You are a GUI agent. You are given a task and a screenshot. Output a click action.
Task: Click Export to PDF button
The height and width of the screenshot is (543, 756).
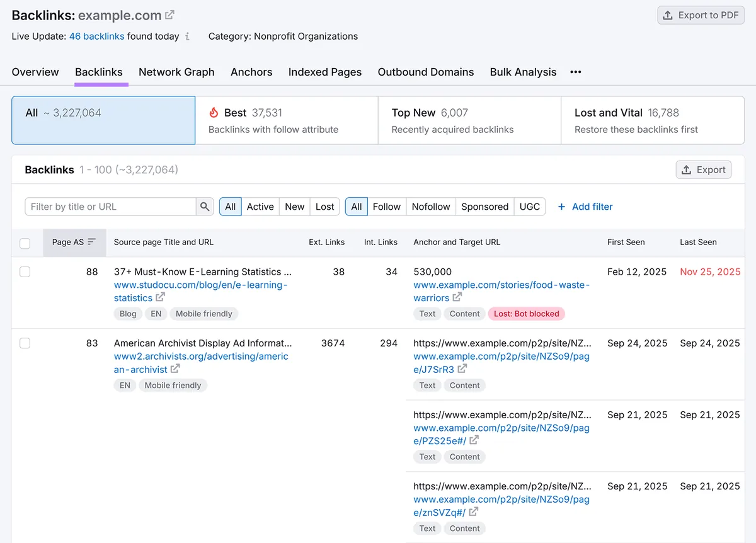click(x=701, y=15)
